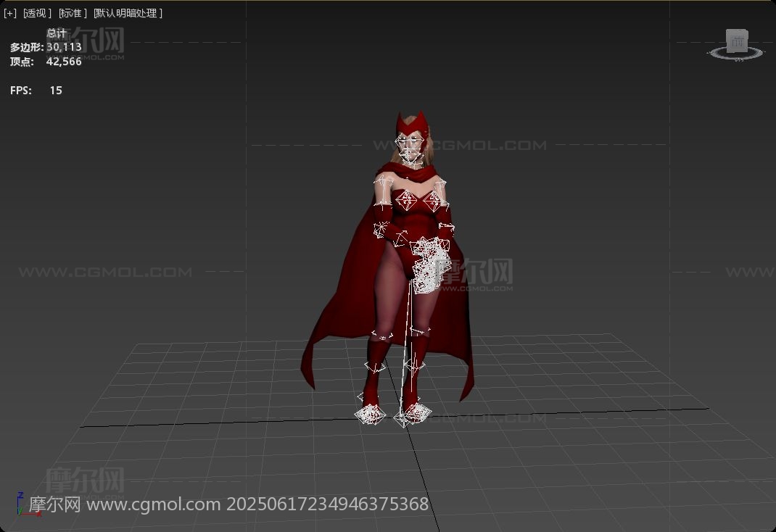Click the vertex count value 42,566

coord(64,62)
